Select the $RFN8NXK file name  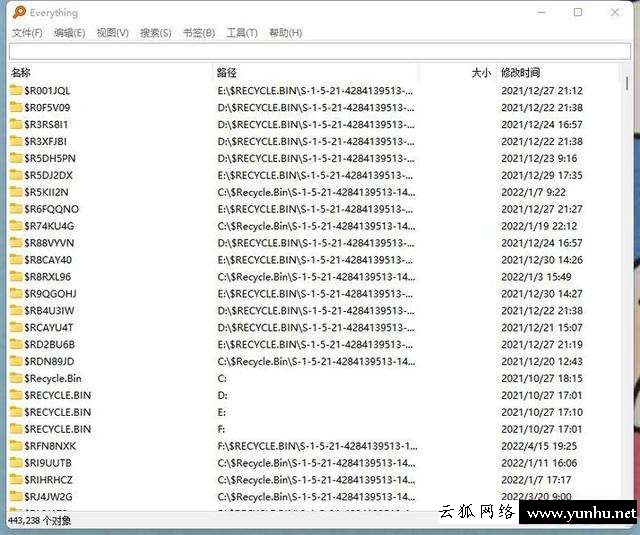pos(50,446)
